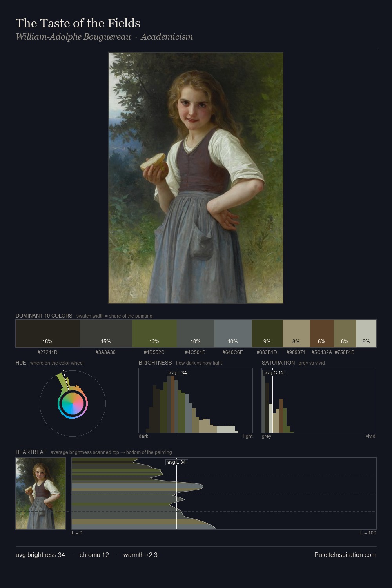Click the 'grey' axis label
392x588 pixels.
pyautogui.click(x=267, y=436)
